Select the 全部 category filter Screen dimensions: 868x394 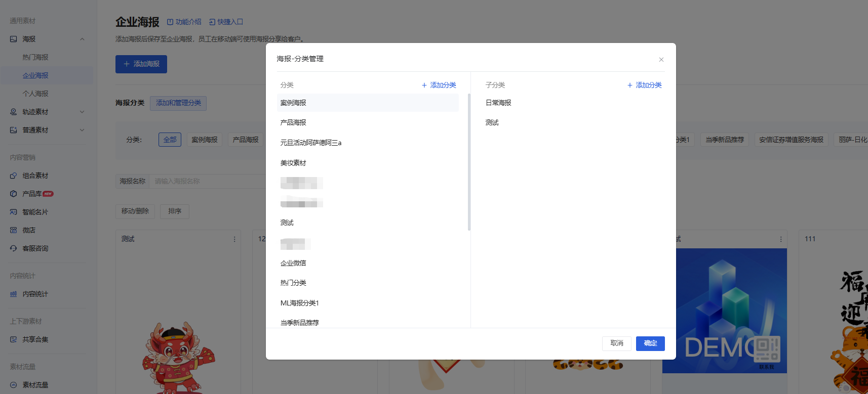pyautogui.click(x=170, y=140)
